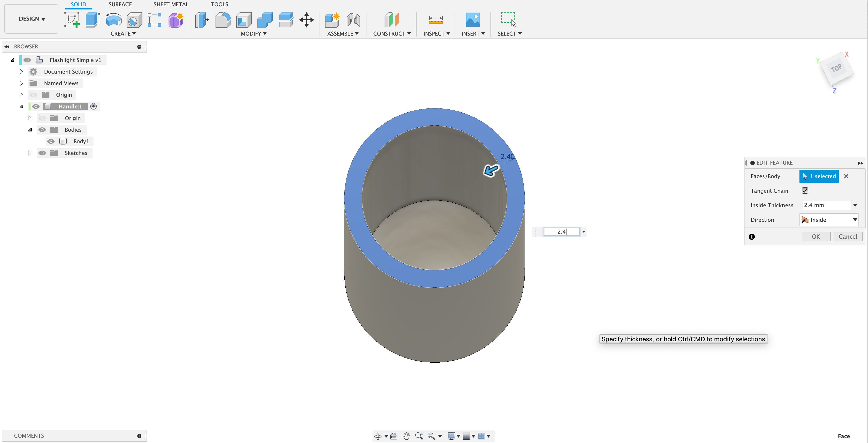Select the Revolve tool
868x443 pixels.
pos(114,20)
